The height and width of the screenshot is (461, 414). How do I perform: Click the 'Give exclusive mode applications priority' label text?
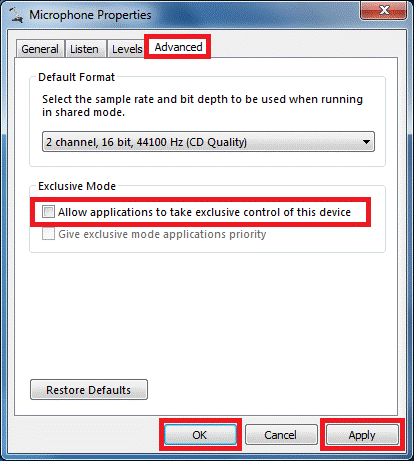click(162, 234)
